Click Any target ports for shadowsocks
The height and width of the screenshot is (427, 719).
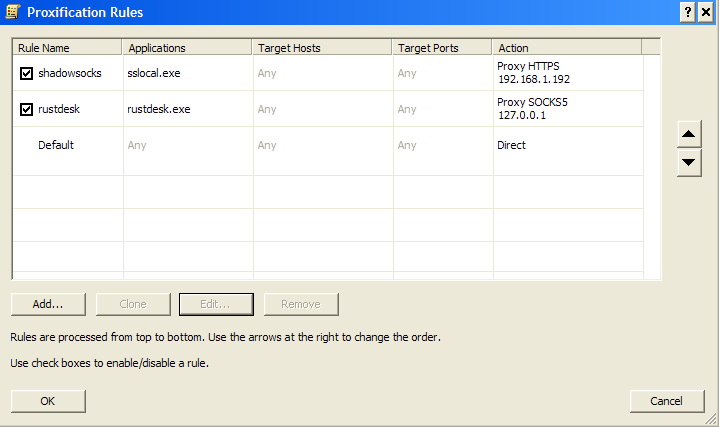click(x=407, y=73)
